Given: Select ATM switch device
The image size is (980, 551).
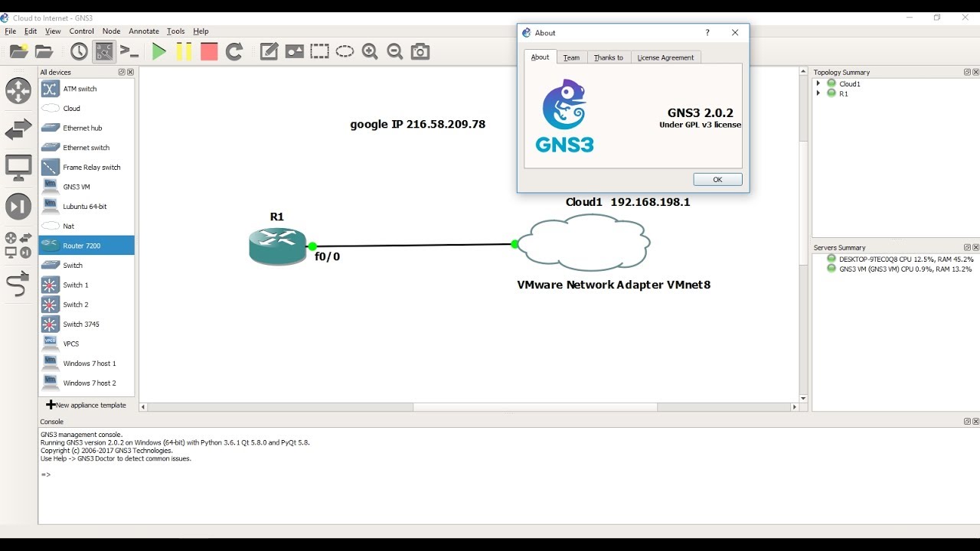Looking at the screenshot, I should 87,89.
